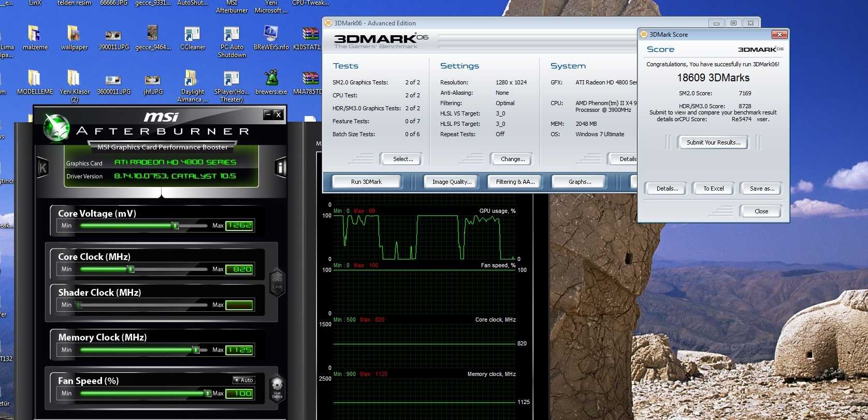Image resolution: width=868 pixels, height=420 pixels.
Task: Adjust the Core Clock slider handle
Action: point(131,269)
